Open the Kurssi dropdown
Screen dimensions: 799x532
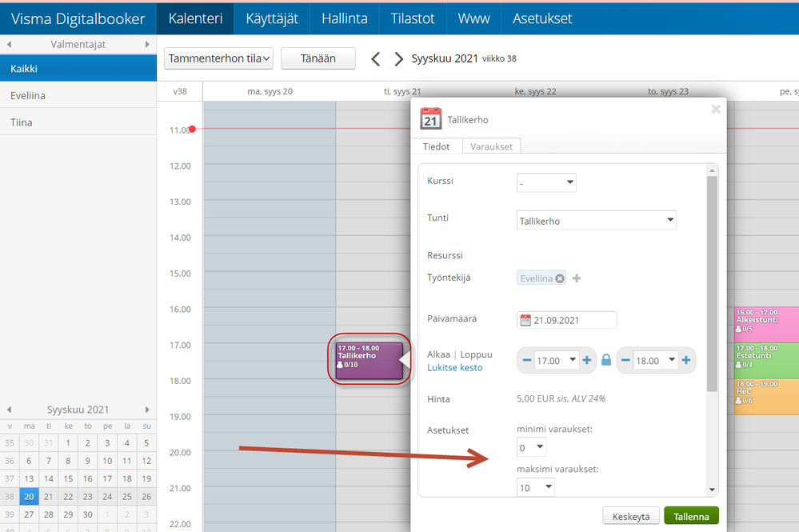click(x=546, y=182)
